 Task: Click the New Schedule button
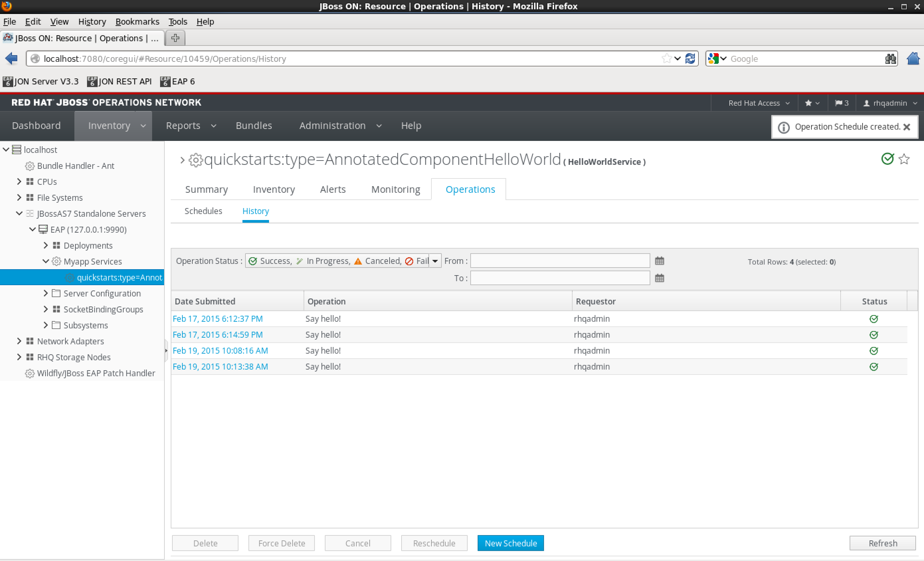(x=511, y=543)
